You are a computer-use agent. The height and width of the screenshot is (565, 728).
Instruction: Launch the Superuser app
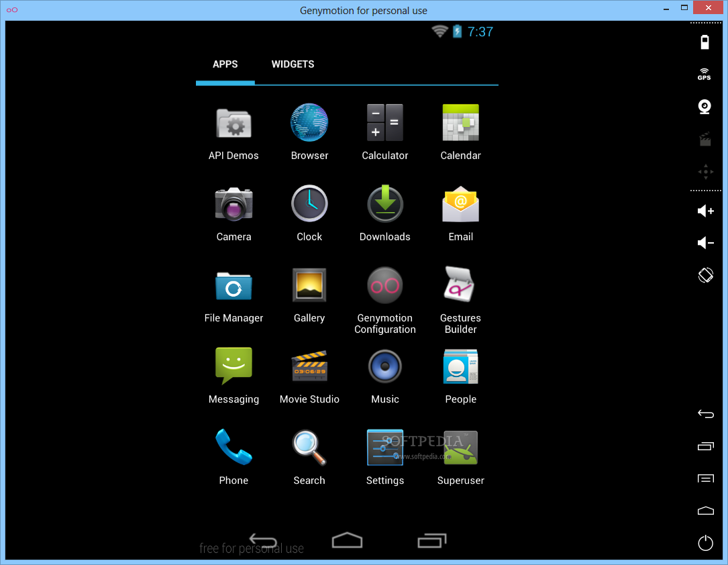click(460, 458)
